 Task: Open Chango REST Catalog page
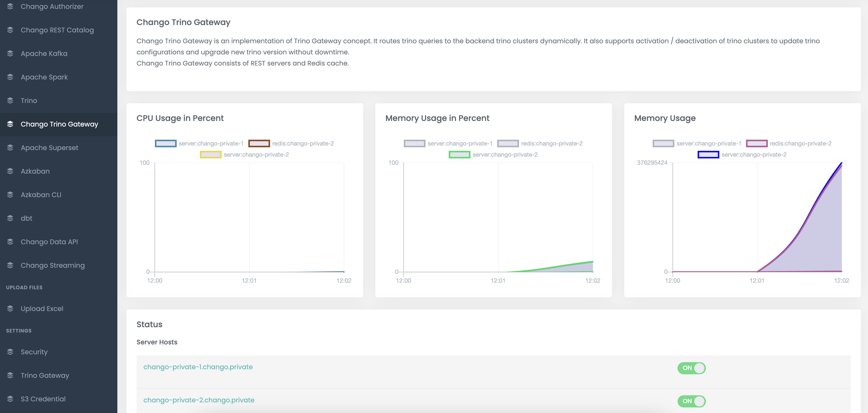[x=59, y=30]
